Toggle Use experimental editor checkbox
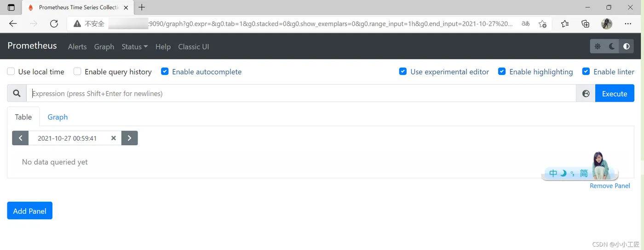 [403, 71]
